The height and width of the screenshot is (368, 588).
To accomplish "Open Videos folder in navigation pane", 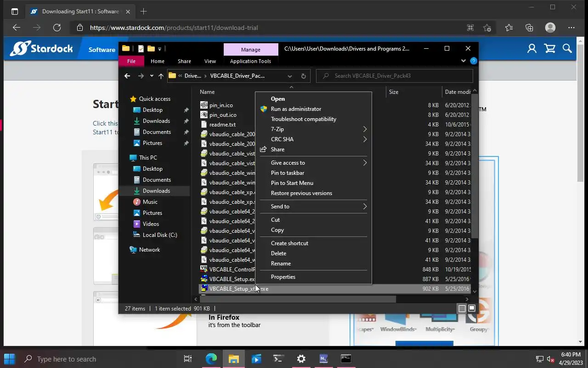I will [x=151, y=224].
